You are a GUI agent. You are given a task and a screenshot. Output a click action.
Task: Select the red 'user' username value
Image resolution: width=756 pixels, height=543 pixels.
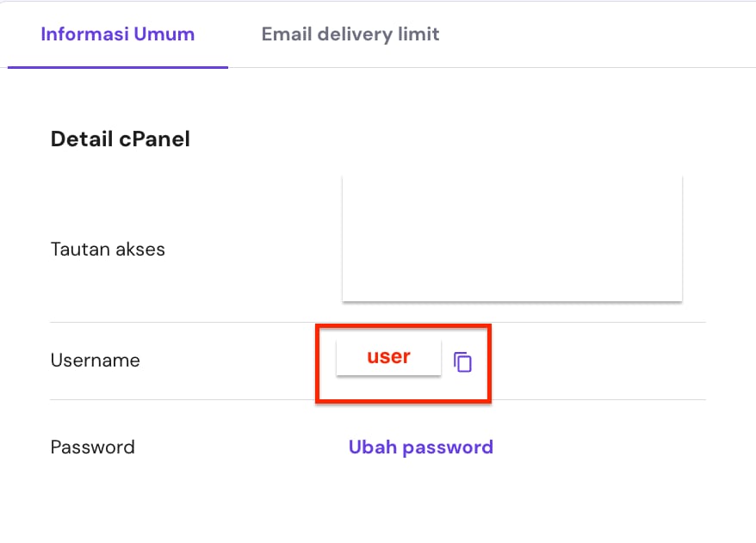(x=388, y=357)
